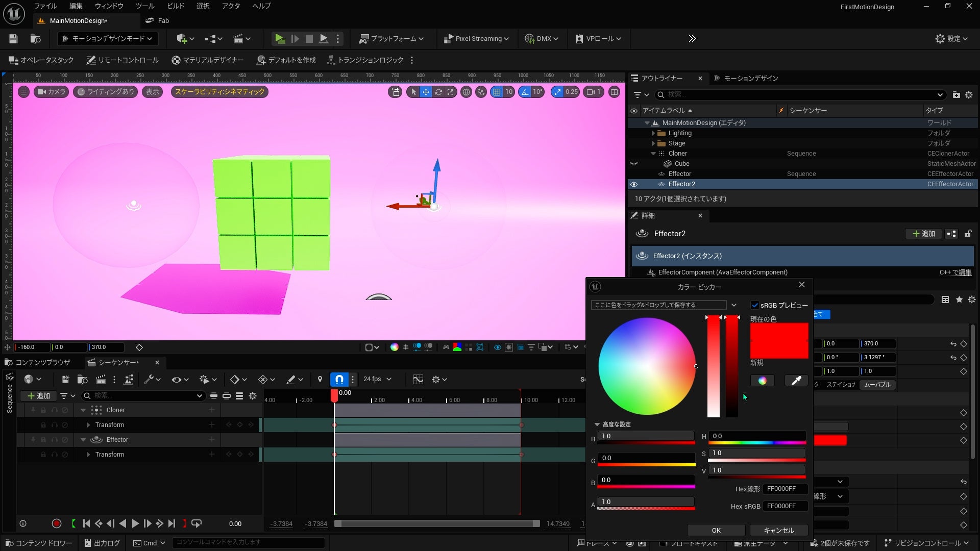This screenshot has height=551, width=980.
Task: Toggle the grid snap icon in viewport
Action: point(497,92)
